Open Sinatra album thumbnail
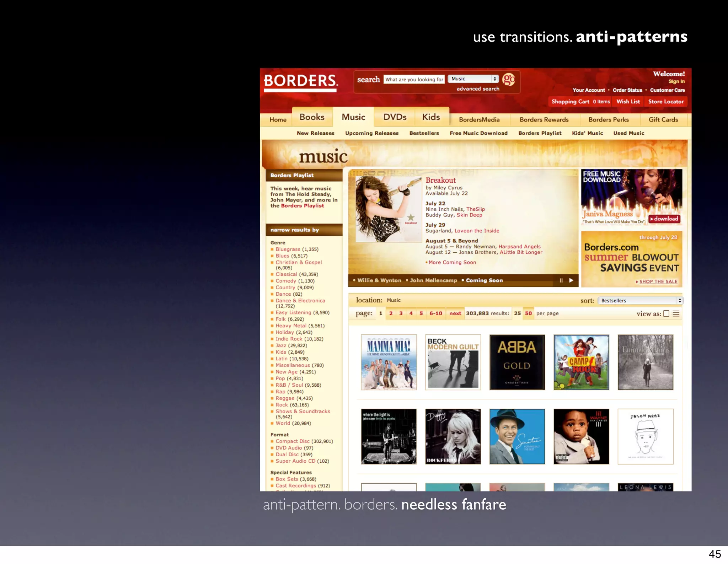 [517, 436]
